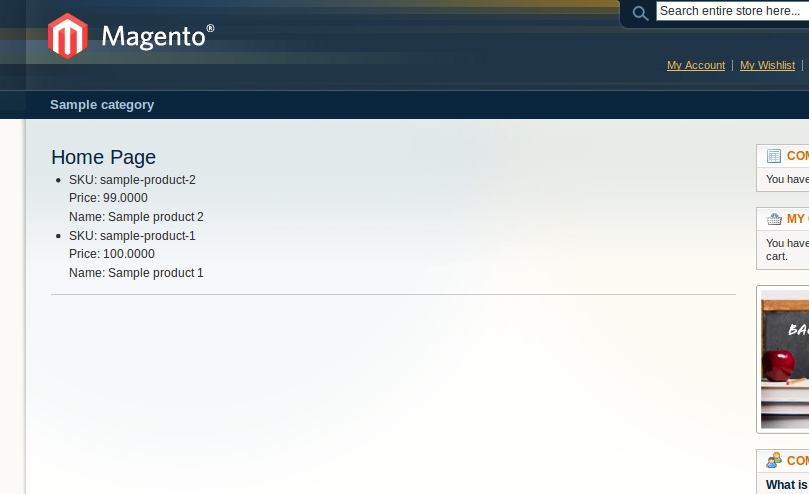Click the poll question beginning What is
This screenshot has width=809, height=494.
[x=787, y=485]
